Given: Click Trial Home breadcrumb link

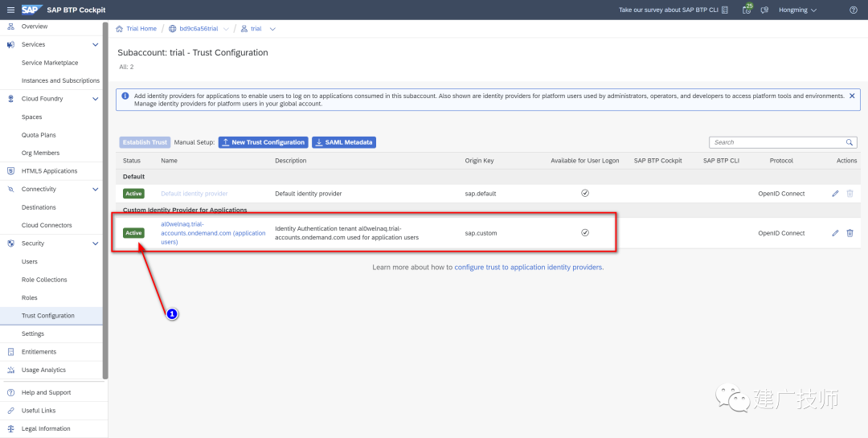Looking at the screenshot, I should pyautogui.click(x=141, y=29).
